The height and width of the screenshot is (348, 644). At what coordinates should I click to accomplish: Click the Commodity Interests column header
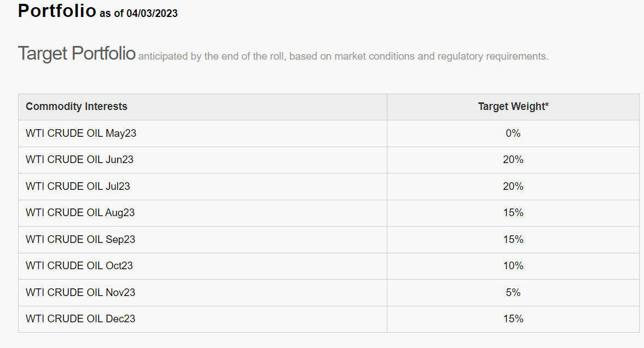pos(77,107)
